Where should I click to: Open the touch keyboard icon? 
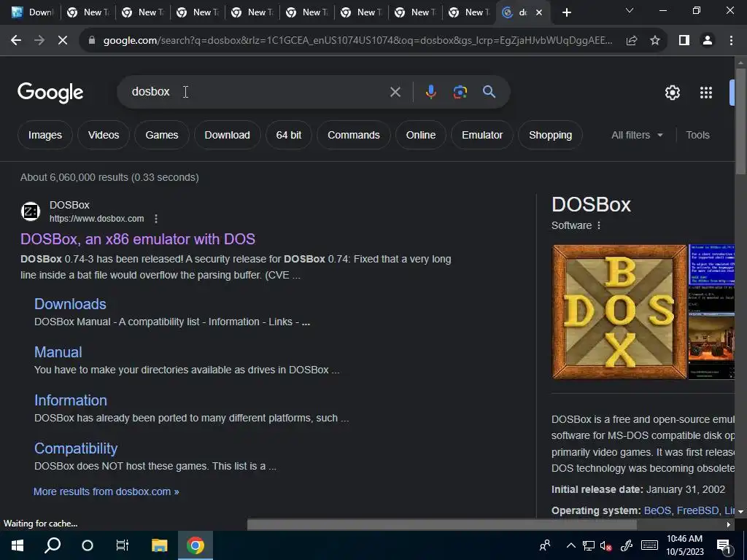pos(649,545)
